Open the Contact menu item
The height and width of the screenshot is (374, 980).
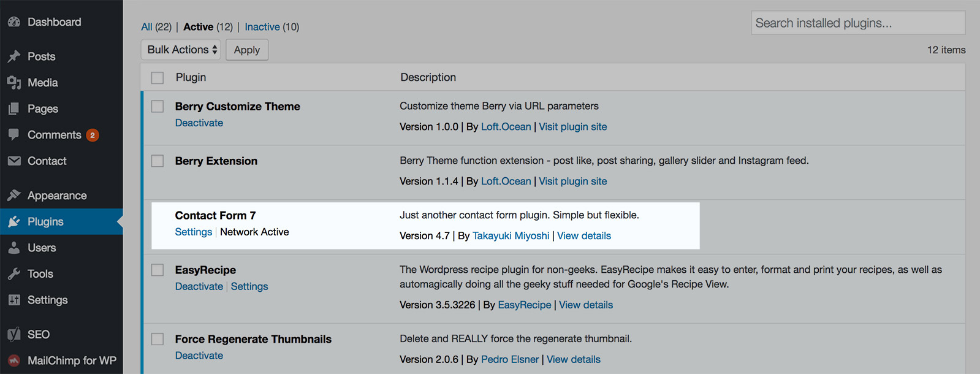point(61,161)
